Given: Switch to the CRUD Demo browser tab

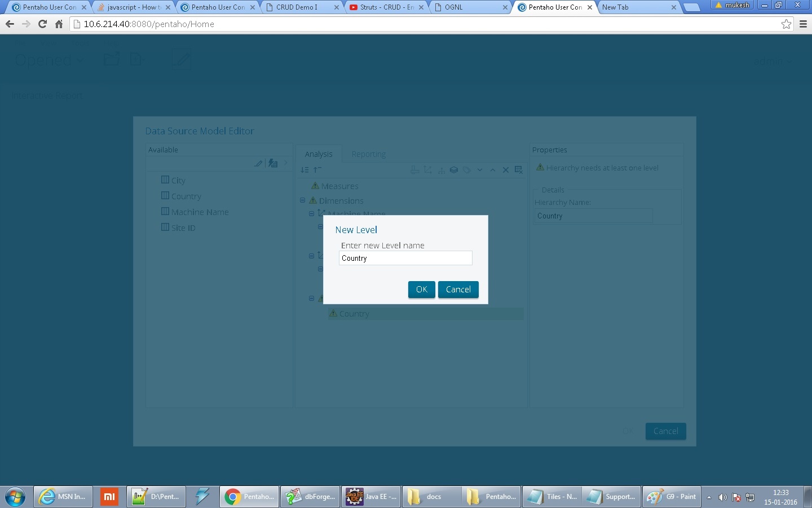Looking at the screenshot, I should tap(302, 7).
